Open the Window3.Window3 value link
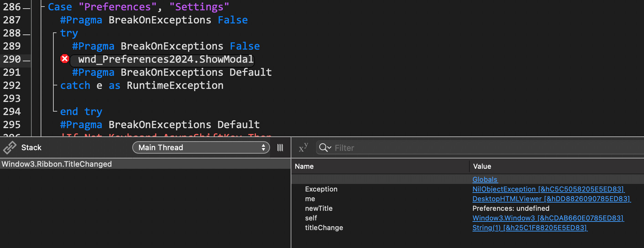The height and width of the screenshot is (248, 644). pyautogui.click(x=548, y=218)
